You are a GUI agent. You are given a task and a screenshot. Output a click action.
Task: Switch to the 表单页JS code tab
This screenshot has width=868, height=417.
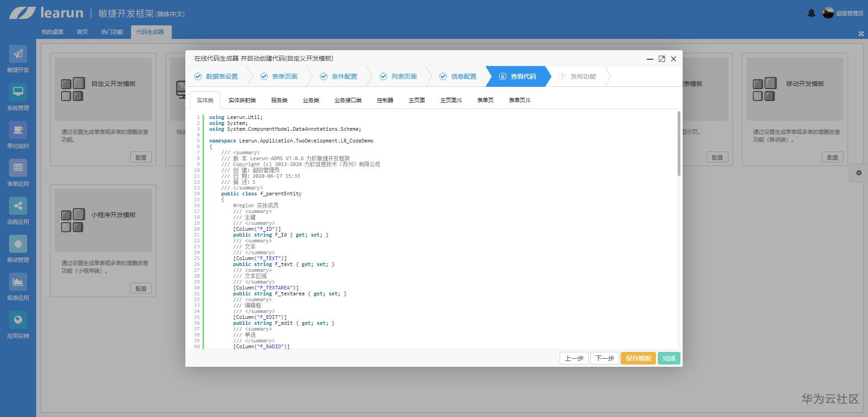click(520, 100)
